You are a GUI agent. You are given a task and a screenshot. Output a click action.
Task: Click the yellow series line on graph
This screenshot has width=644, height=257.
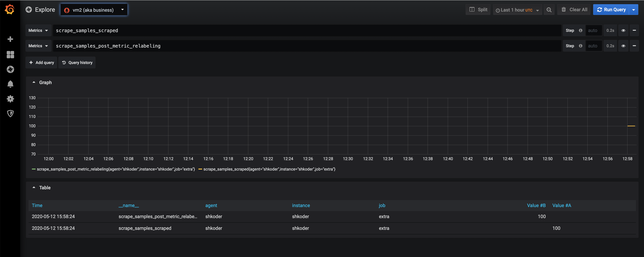(x=631, y=126)
